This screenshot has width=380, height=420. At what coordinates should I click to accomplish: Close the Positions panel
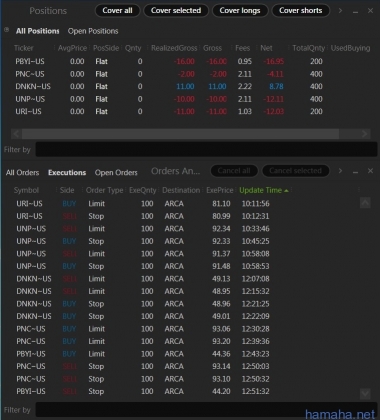click(x=370, y=11)
